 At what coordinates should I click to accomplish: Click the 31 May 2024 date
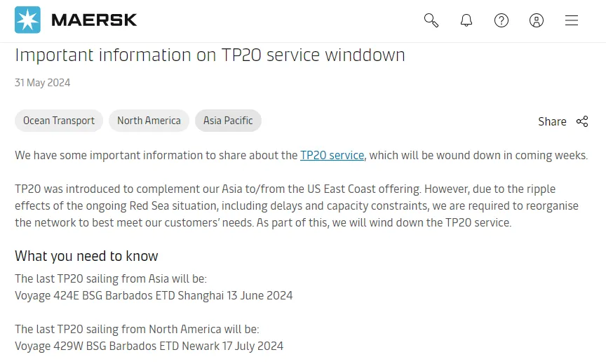coord(43,83)
